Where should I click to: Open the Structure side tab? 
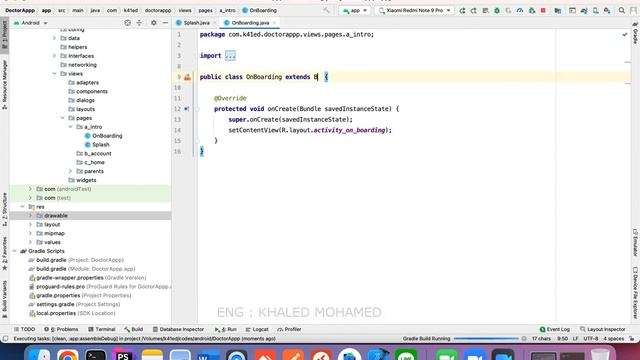coord(4,209)
